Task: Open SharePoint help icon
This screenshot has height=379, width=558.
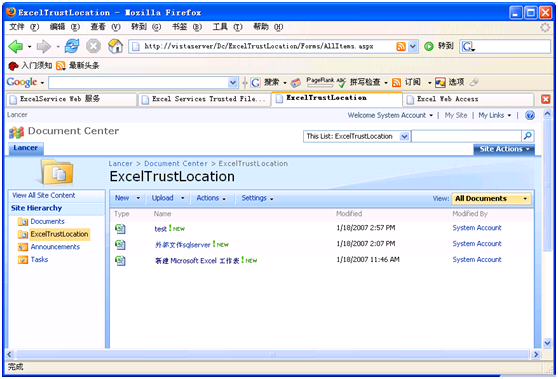Action: point(530,115)
